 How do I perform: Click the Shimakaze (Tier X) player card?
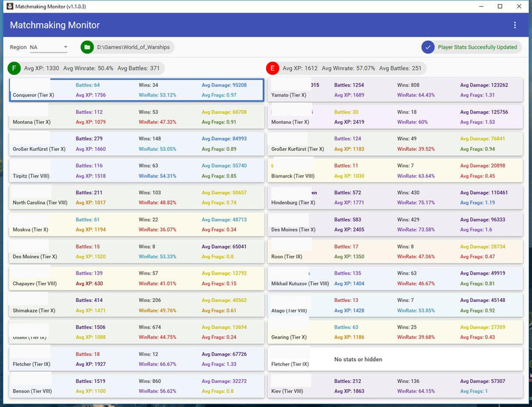[137, 305]
